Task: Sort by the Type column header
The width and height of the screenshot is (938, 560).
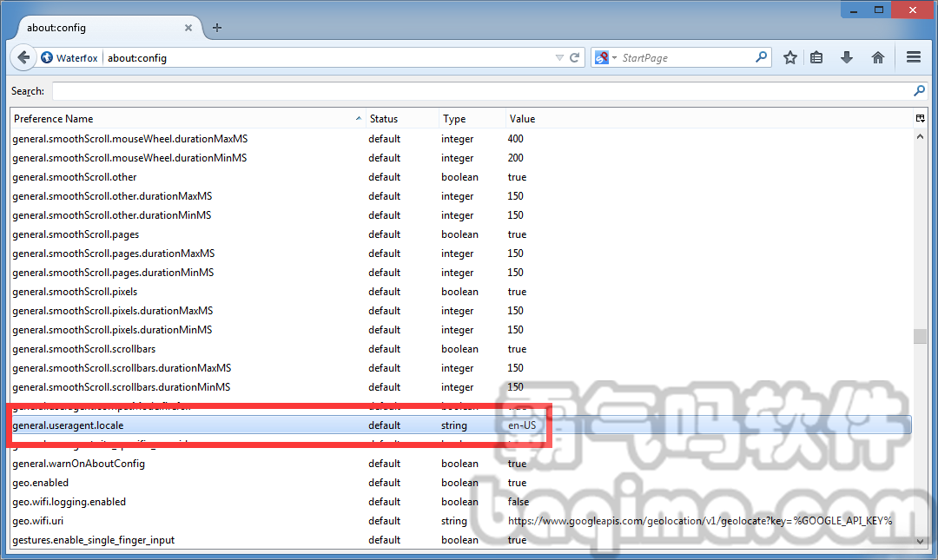Action: click(471, 119)
